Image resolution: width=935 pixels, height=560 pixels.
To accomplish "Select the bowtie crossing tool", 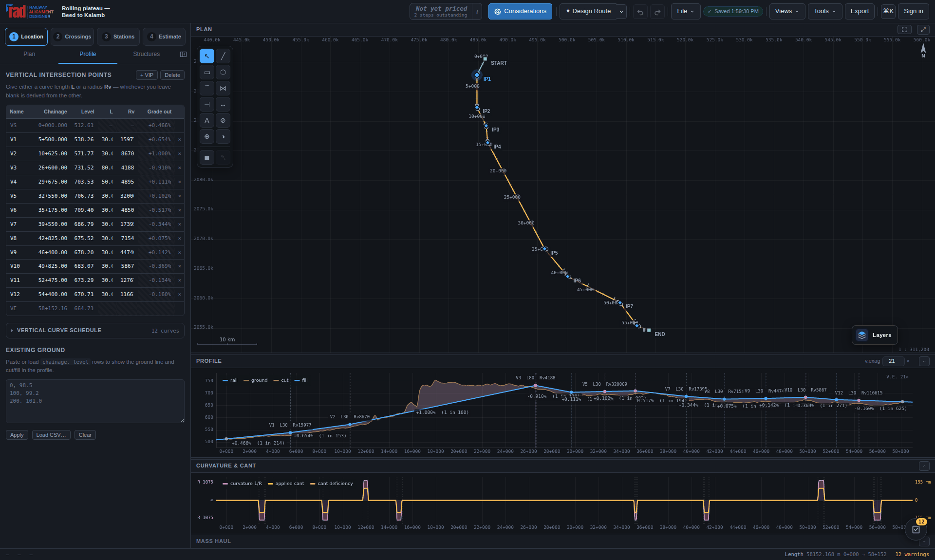I will point(223,88).
